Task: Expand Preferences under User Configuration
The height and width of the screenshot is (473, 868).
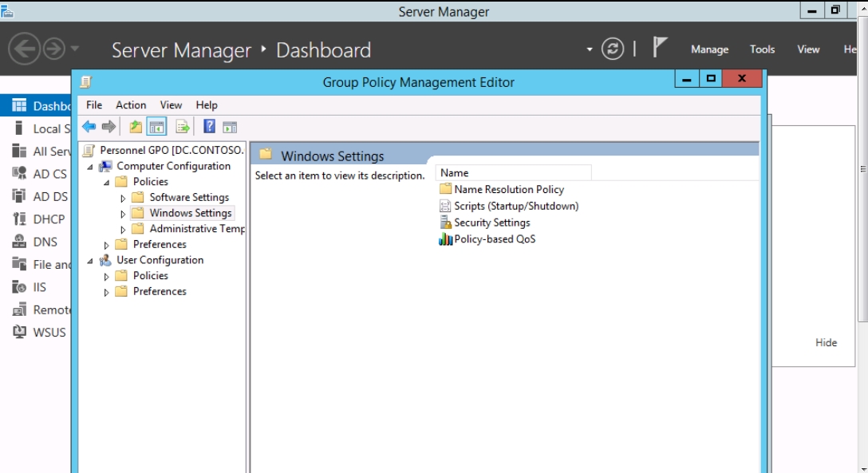Action: pos(106,292)
